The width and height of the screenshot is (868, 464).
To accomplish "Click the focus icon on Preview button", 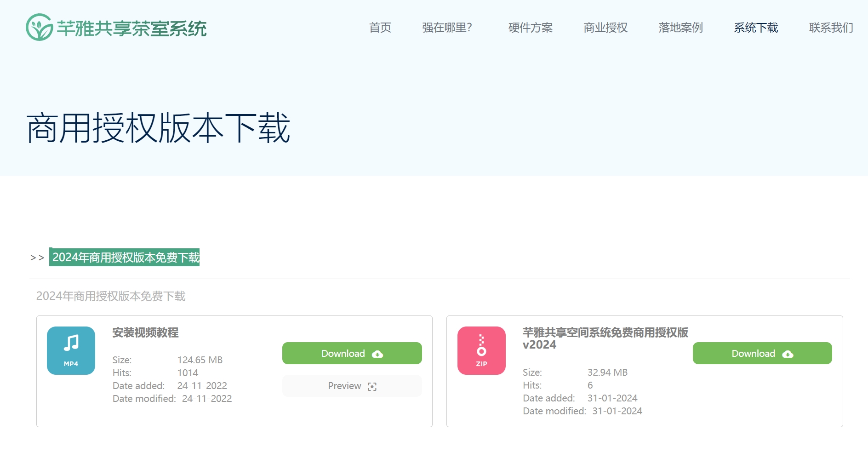I will point(372,386).
